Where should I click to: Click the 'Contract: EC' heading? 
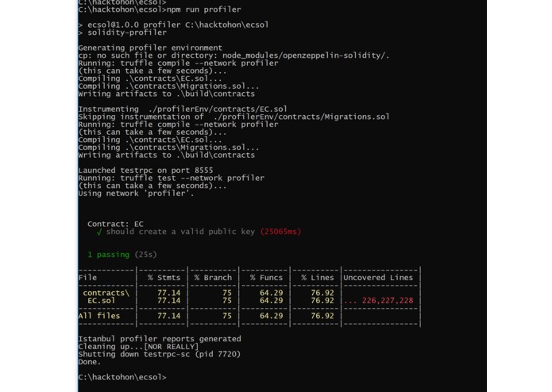[115, 224]
